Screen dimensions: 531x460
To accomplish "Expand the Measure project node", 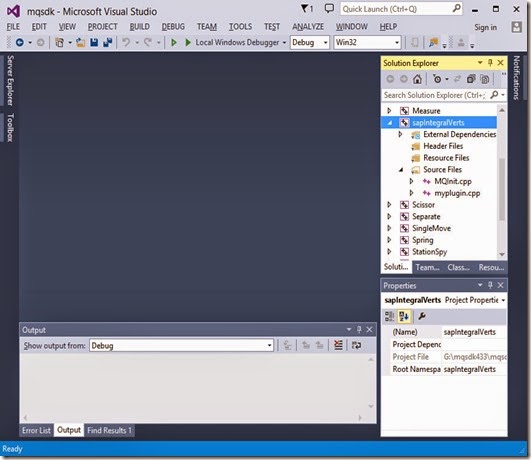I will tap(389, 110).
